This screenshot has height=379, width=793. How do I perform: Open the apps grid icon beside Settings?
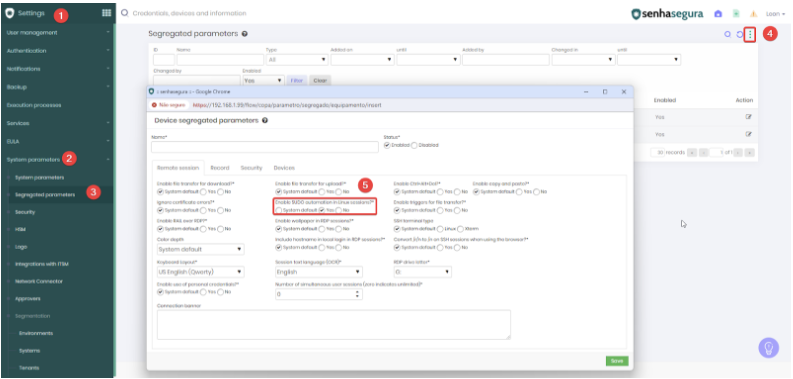pos(106,13)
